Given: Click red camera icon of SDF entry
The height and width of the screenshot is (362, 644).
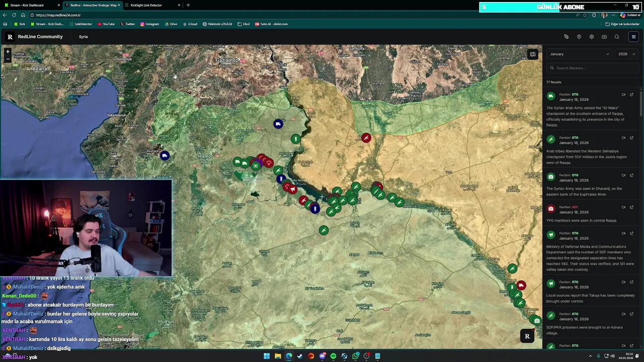Looking at the screenshot, I should click(x=551, y=209).
